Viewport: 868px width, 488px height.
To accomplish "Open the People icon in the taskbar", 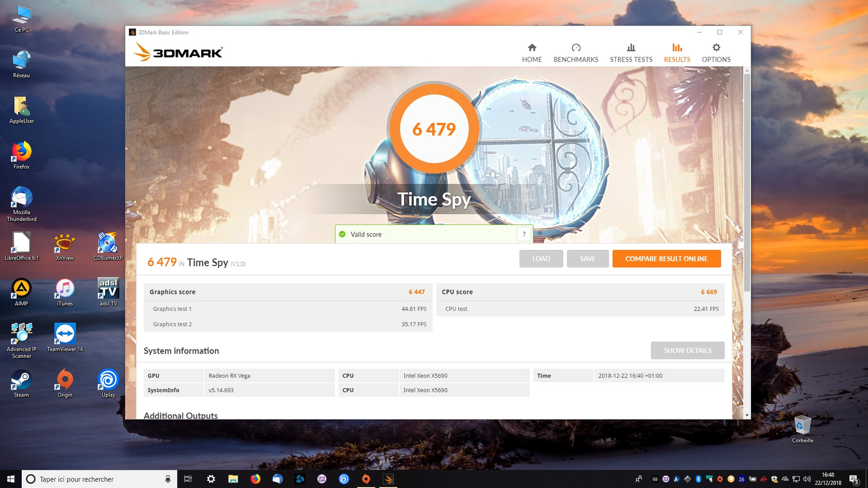I will [x=639, y=479].
